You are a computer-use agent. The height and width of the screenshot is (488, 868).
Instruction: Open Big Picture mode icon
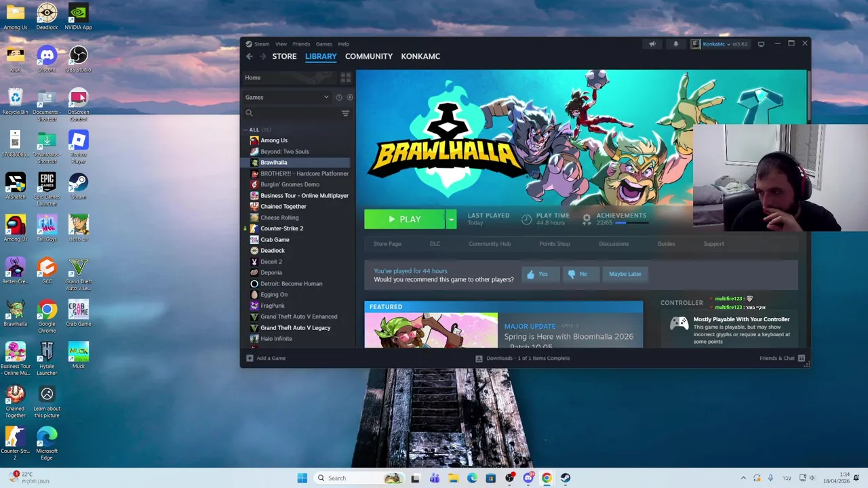[761, 44]
